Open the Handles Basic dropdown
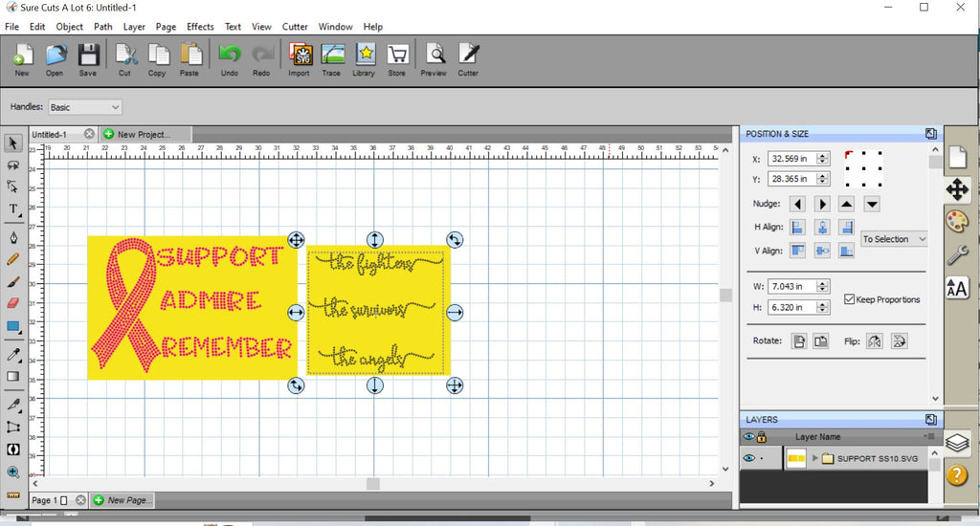This screenshot has width=980, height=526. coord(84,107)
